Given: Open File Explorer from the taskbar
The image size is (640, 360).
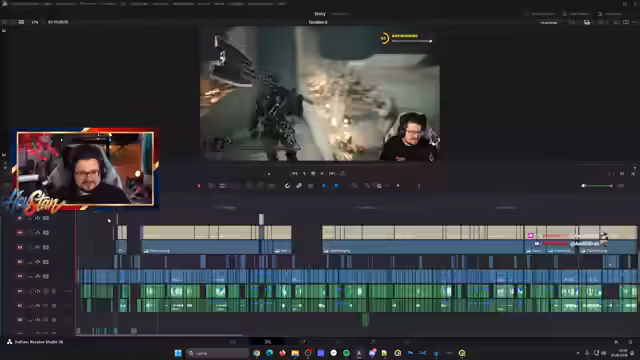Looking at the screenshot, I should pos(295,353).
